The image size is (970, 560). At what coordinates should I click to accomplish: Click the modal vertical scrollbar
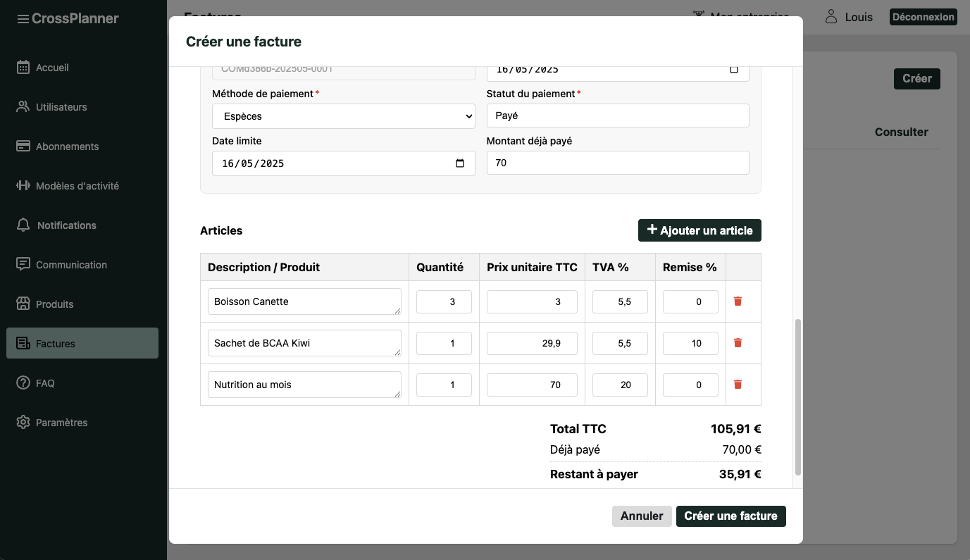798,397
